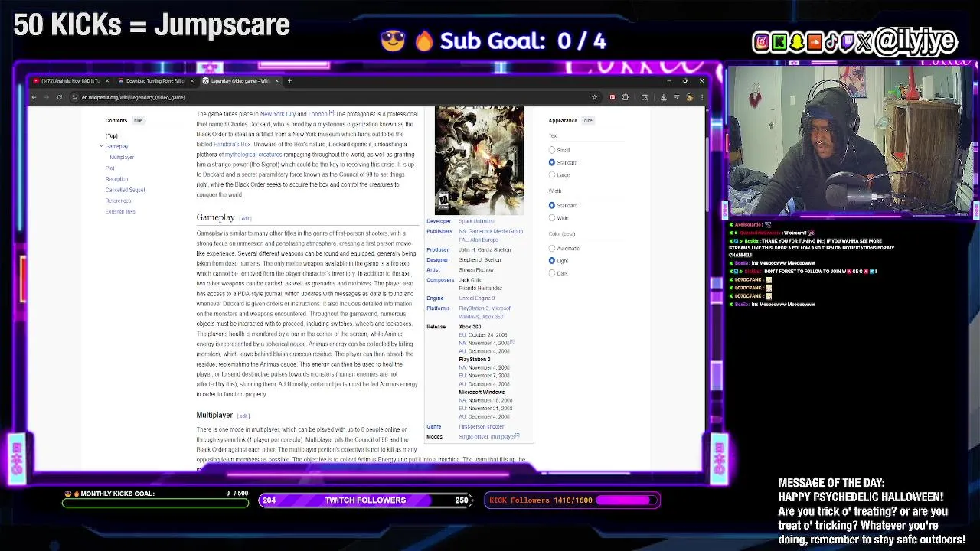Open the browser profile avatar
The width and height of the screenshot is (980, 551).
coord(689,97)
